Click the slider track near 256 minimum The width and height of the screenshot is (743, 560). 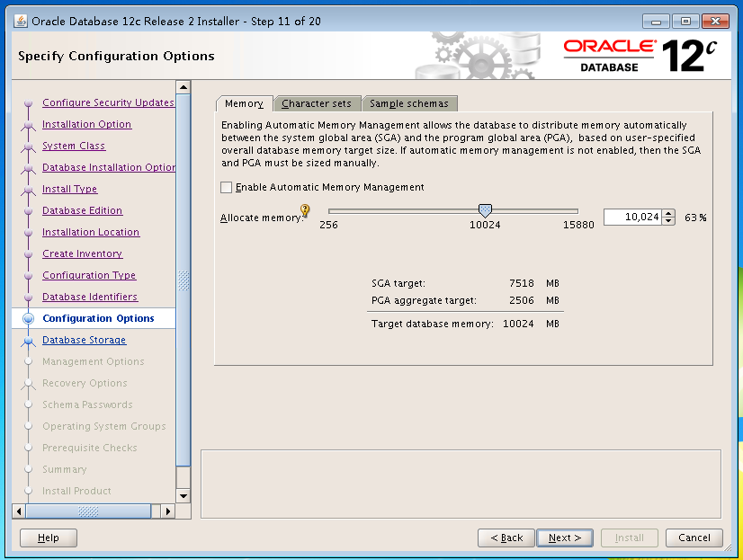pyautogui.click(x=334, y=210)
